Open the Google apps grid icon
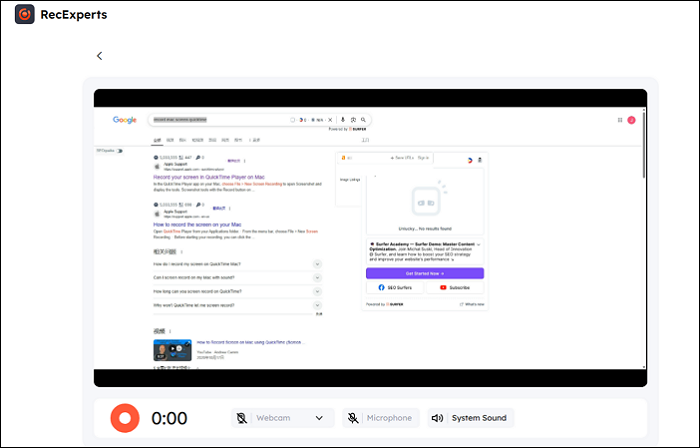The height and width of the screenshot is (448, 700). (620, 120)
